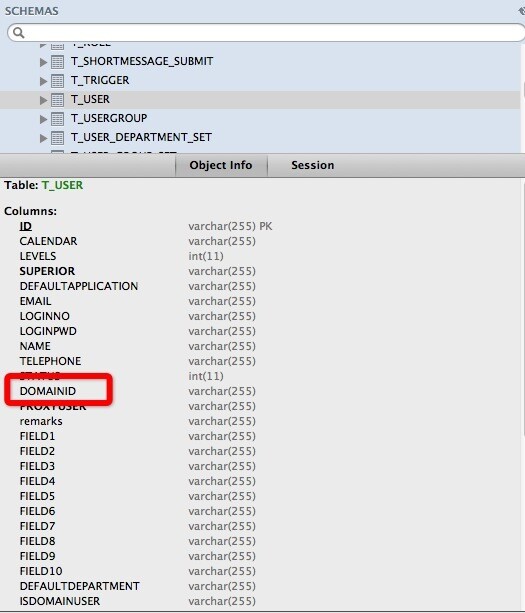525x613 pixels.
Task: Click the TELEPHONE column name
Action: click(50, 361)
